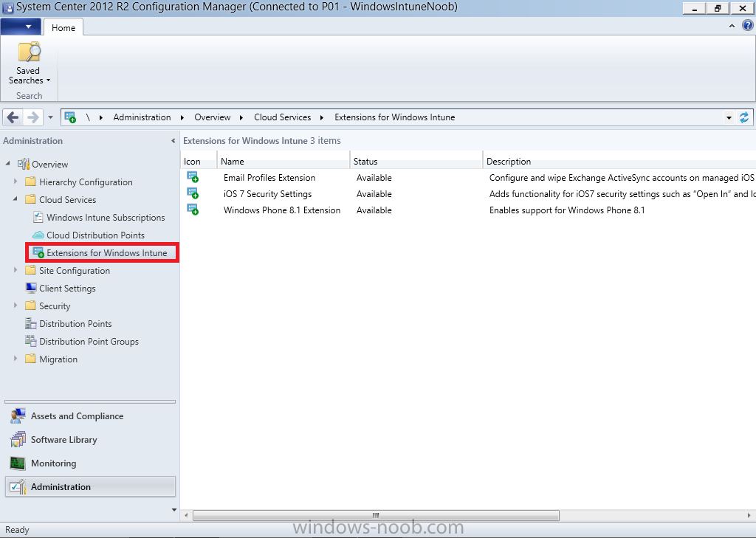Select the Email Profiles Extension row

pos(468,177)
